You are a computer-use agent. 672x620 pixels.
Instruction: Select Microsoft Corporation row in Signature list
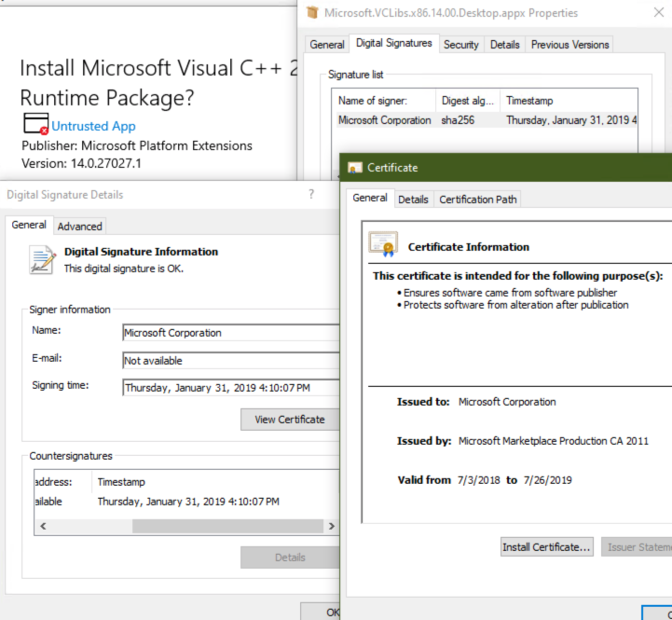coord(487,120)
